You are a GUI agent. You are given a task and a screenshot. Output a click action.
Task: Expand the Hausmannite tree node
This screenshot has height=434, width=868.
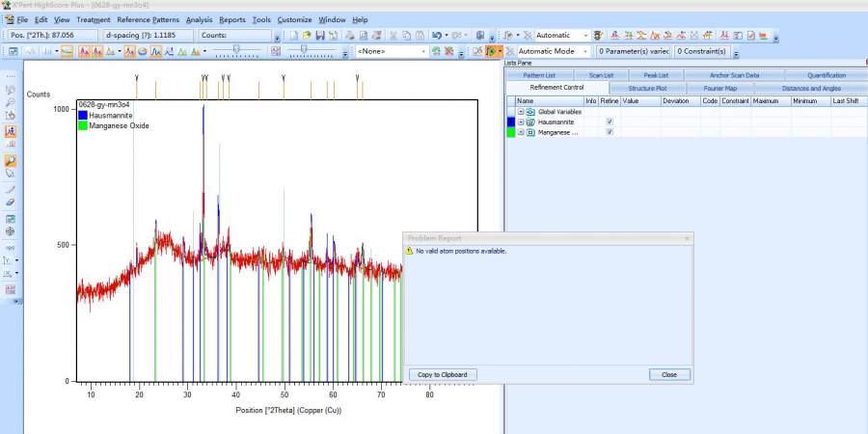[521, 122]
